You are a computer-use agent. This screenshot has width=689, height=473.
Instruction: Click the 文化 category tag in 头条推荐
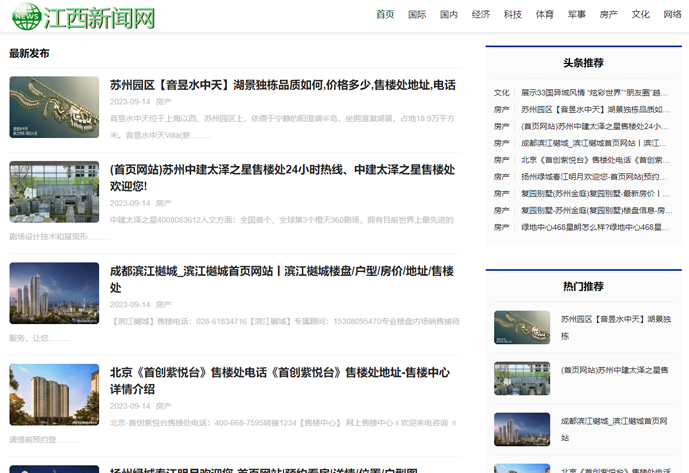click(502, 93)
